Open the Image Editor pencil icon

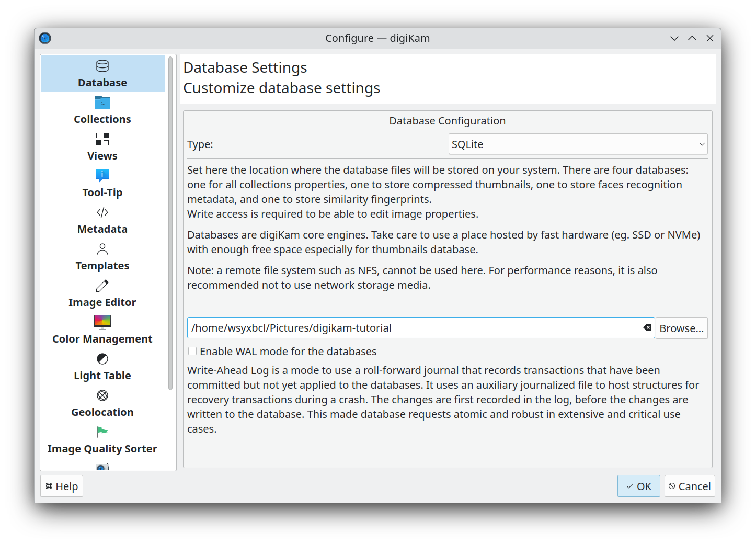click(102, 286)
